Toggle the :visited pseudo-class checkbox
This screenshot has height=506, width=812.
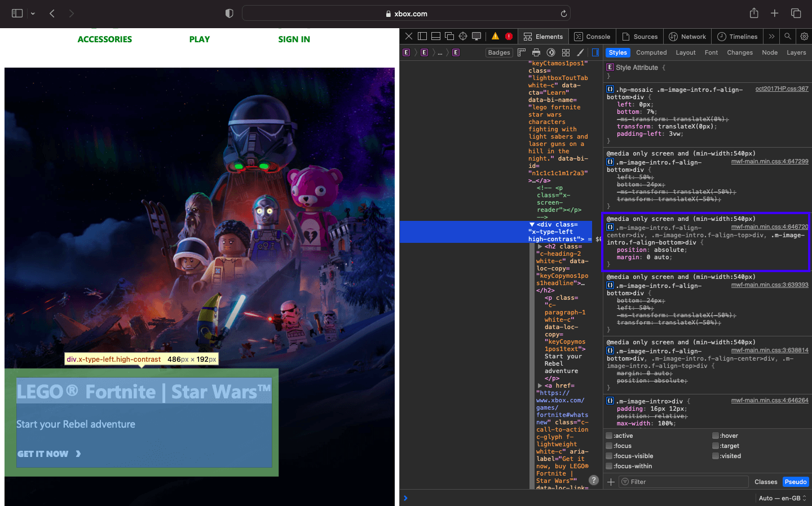point(716,456)
